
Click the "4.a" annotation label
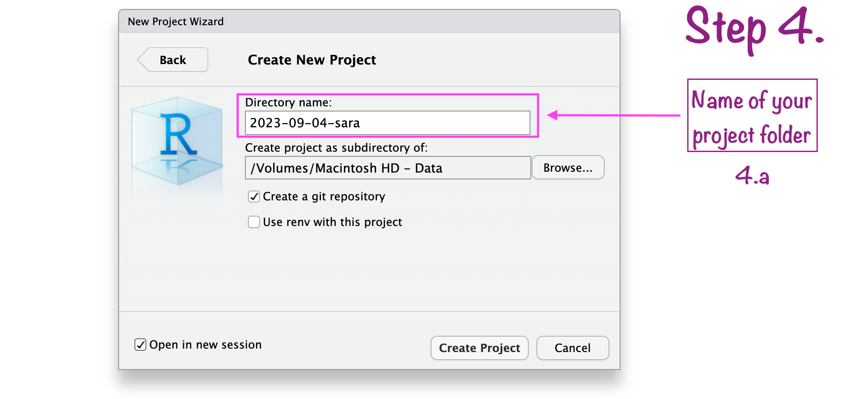click(x=752, y=176)
